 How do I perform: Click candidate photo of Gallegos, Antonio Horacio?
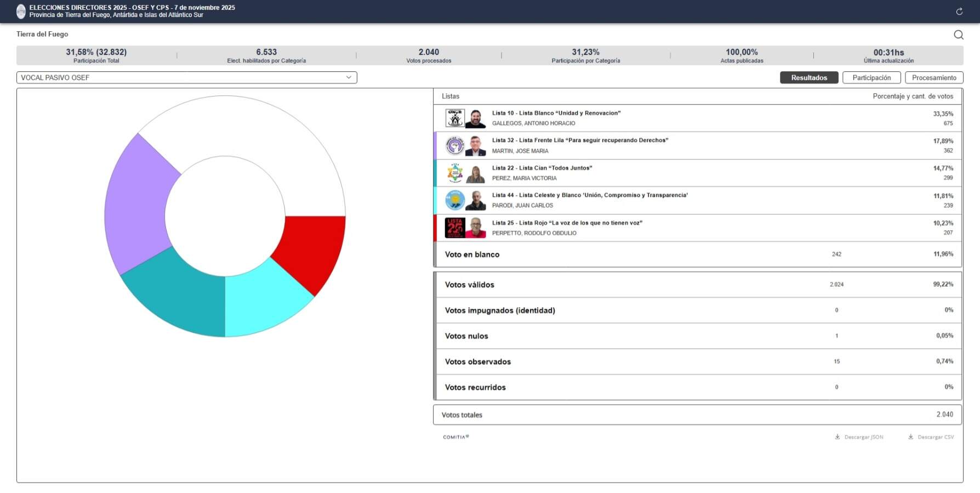pyautogui.click(x=475, y=118)
